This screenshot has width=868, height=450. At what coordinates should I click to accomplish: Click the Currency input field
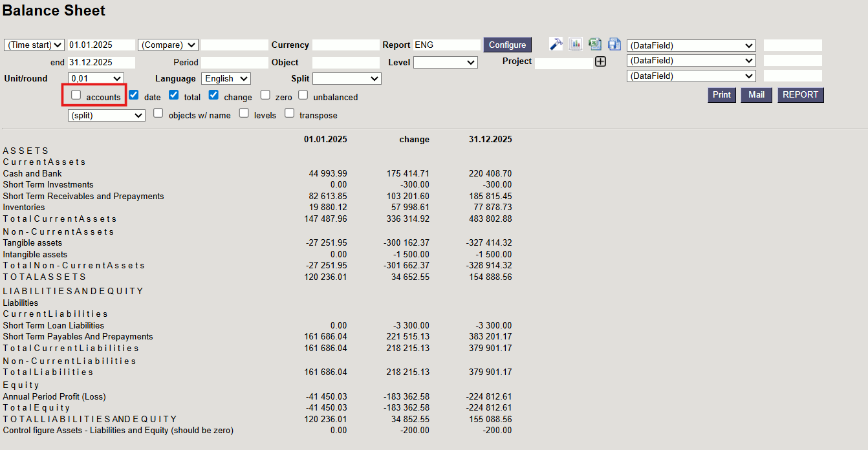pyautogui.click(x=345, y=45)
